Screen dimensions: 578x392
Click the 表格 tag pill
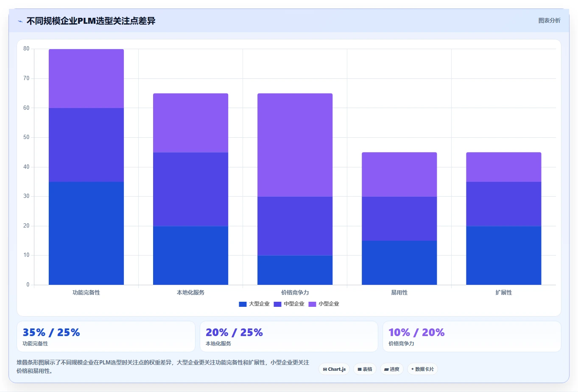pos(365,369)
